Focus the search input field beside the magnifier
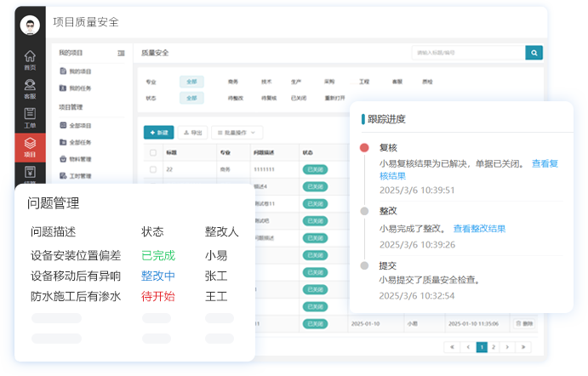The width and height of the screenshot is (588, 376). tap(468, 53)
